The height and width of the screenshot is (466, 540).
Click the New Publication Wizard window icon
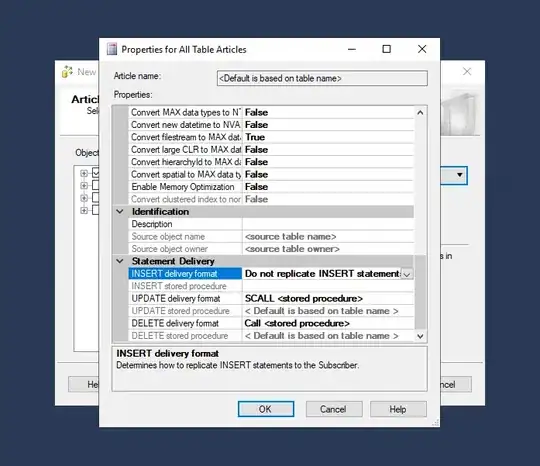pos(67,72)
